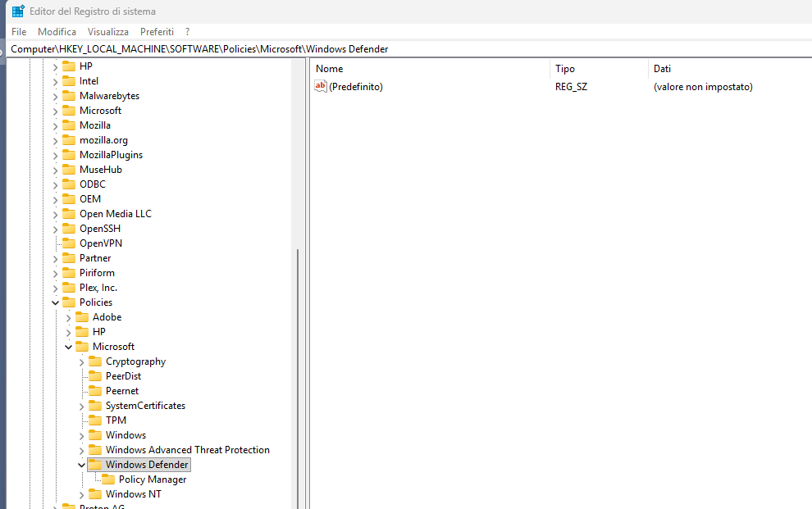812x509 pixels.
Task: Select the Windows key label under Microsoft
Action: (125, 435)
